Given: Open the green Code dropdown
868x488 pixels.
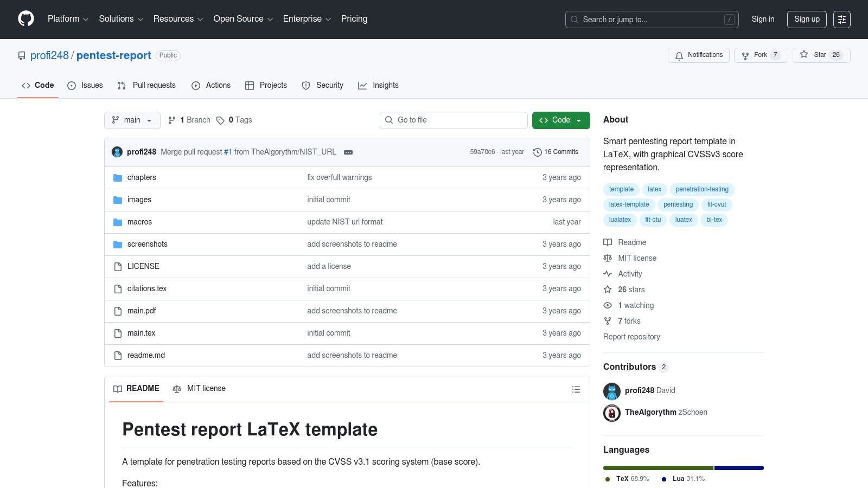Looking at the screenshot, I should [x=561, y=120].
